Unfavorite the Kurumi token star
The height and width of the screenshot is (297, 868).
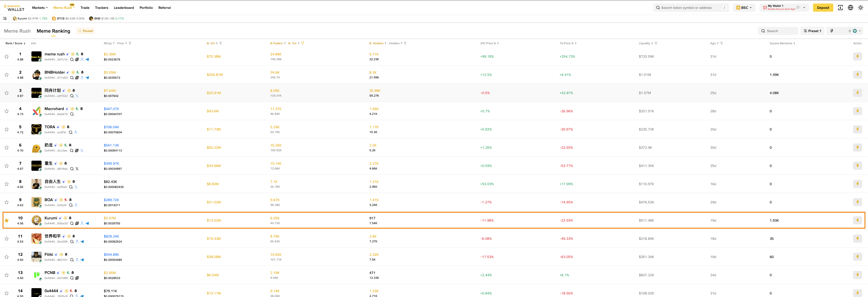pyautogui.click(x=7, y=221)
